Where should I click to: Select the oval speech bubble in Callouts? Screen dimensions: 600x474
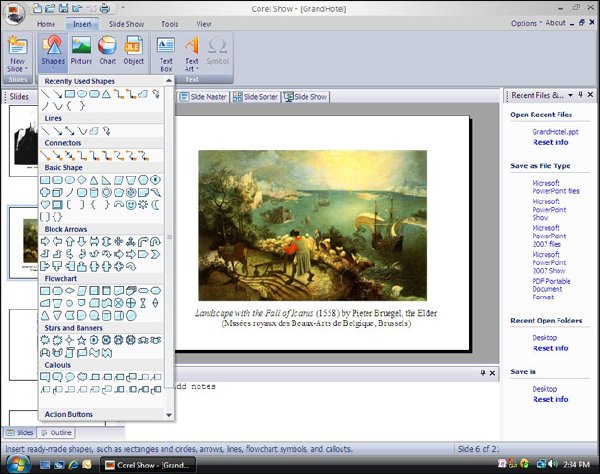coord(70,377)
